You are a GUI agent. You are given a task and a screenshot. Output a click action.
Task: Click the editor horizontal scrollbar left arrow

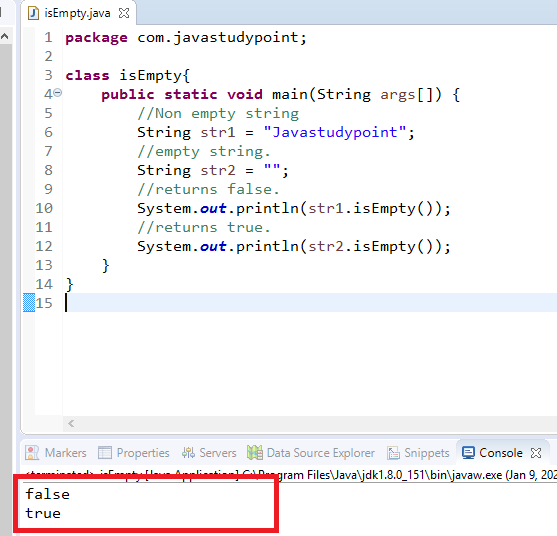(x=71, y=423)
